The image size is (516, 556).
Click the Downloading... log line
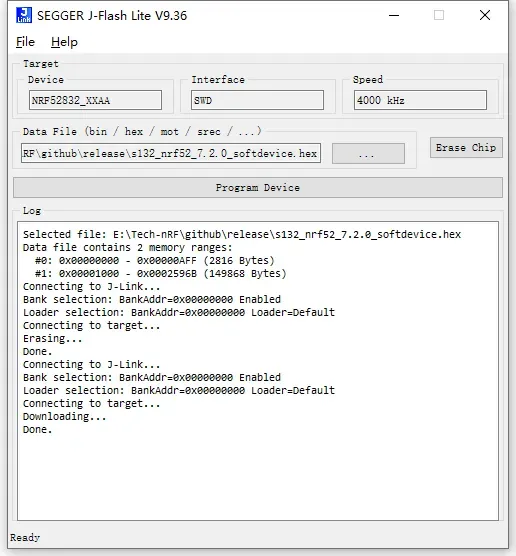(x=65, y=416)
